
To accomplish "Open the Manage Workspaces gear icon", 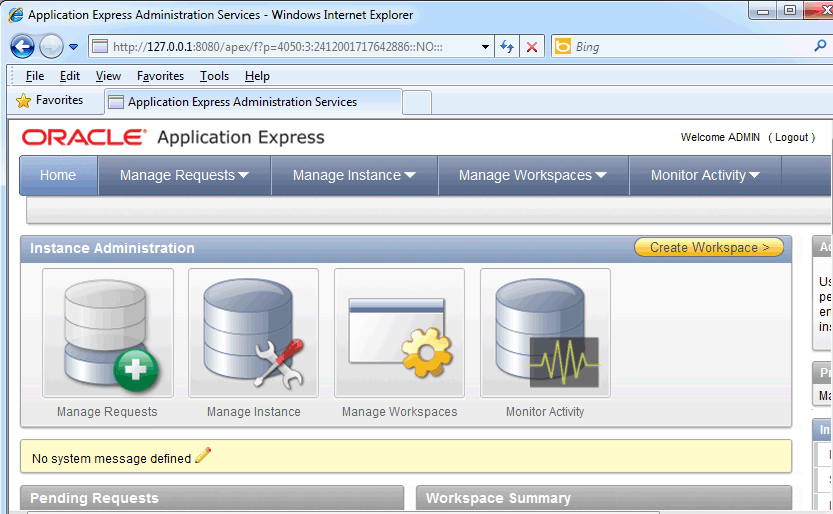I will 400,333.
